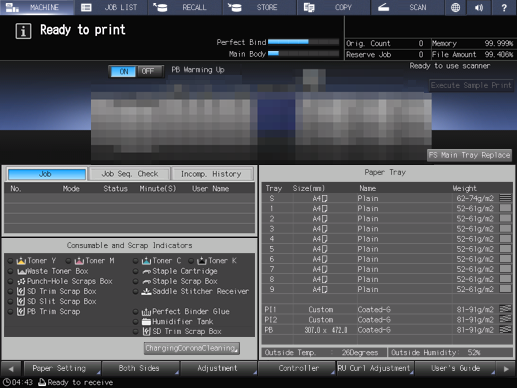
Task: Switch to the STORE tab
Action: point(259,7)
